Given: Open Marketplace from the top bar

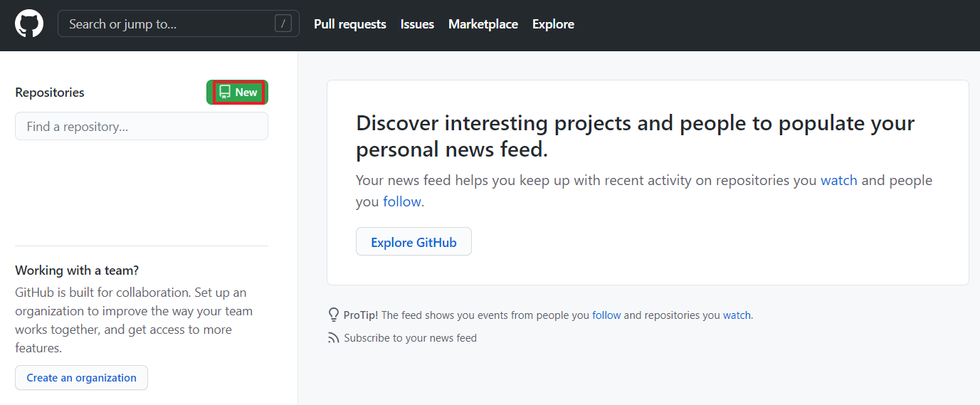Looking at the screenshot, I should click(483, 24).
